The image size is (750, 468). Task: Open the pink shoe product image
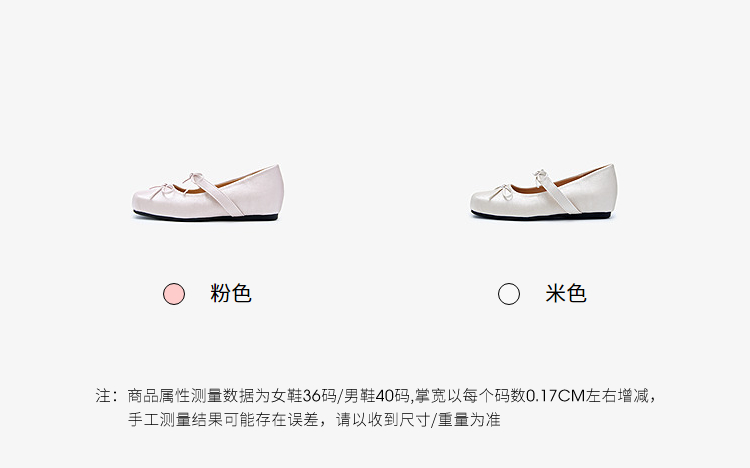[x=208, y=193]
